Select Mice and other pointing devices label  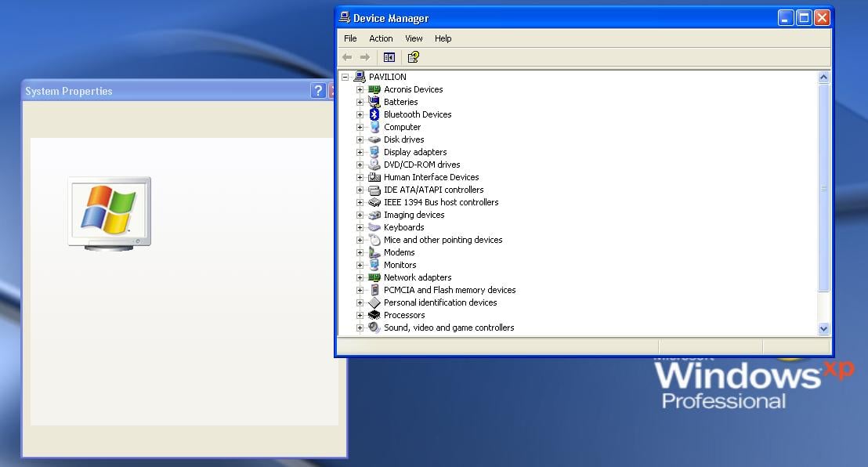[x=443, y=240]
